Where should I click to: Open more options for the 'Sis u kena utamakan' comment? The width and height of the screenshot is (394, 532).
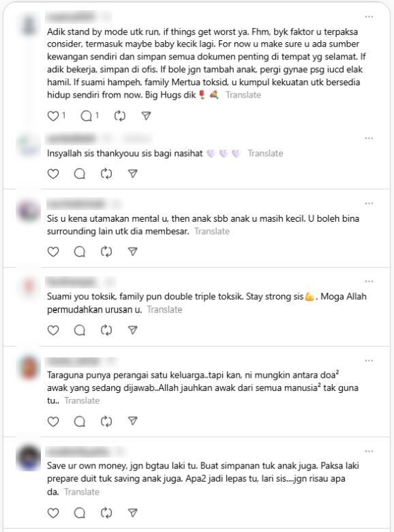[369, 203]
